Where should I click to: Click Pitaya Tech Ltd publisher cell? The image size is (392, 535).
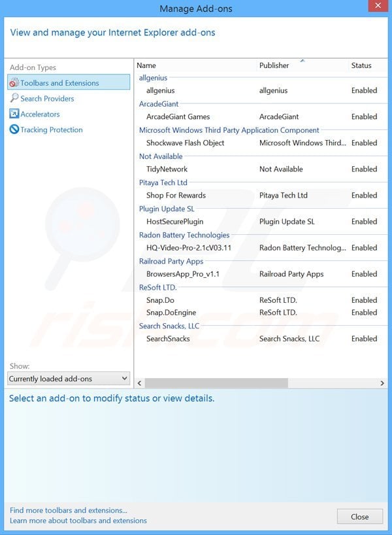click(x=284, y=196)
